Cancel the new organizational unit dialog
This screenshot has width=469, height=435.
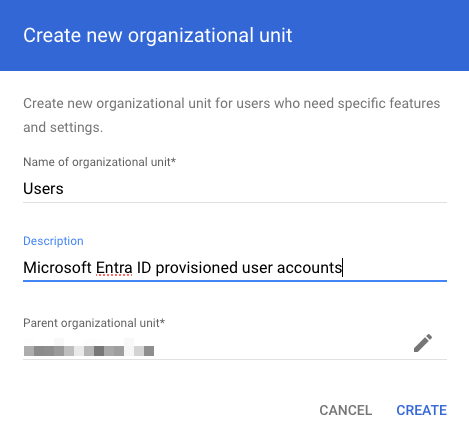[345, 410]
